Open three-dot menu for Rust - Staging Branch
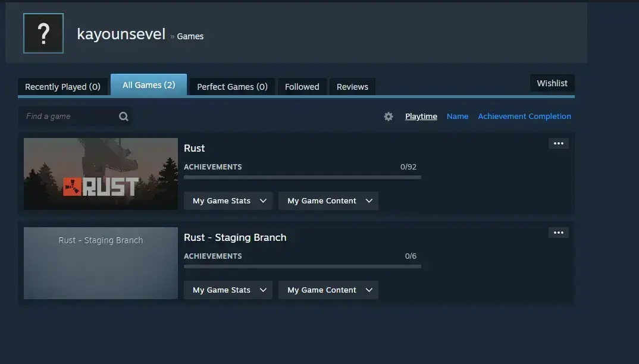639x364 pixels. tap(558, 233)
